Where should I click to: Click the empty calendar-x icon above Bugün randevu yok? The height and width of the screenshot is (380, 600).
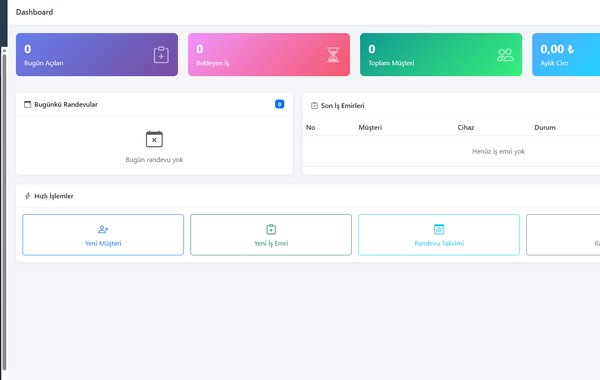click(154, 139)
